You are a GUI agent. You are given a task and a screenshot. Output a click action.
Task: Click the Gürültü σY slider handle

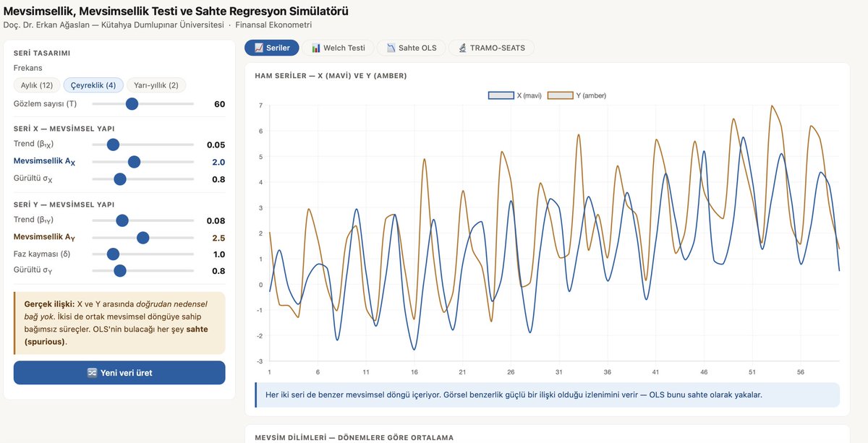point(120,271)
